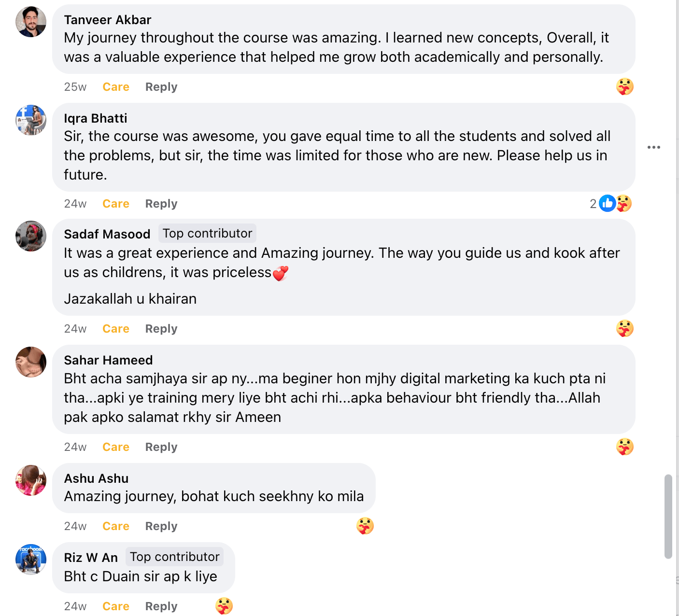The height and width of the screenshot is (616, 679).
Task: Click the vertical scrollbar thumb
Action: 668,517
